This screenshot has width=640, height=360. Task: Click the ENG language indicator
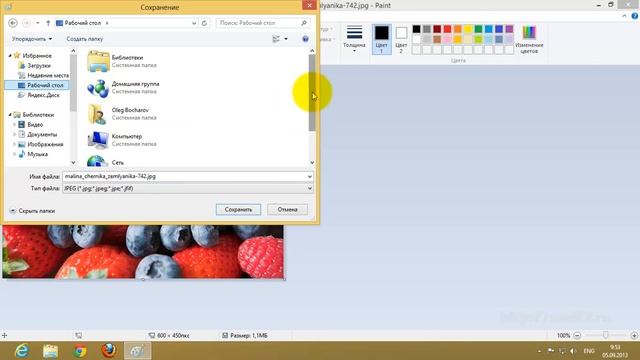click(589, 351)
